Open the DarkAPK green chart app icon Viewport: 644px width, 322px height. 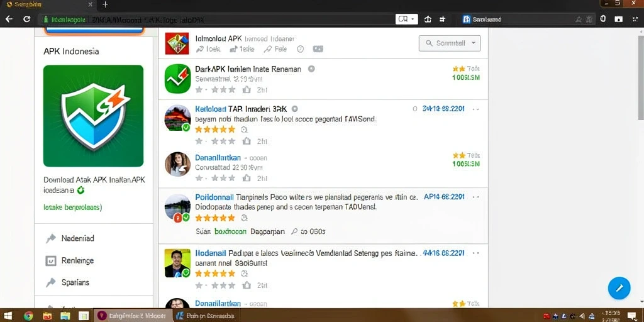(178, 79)
